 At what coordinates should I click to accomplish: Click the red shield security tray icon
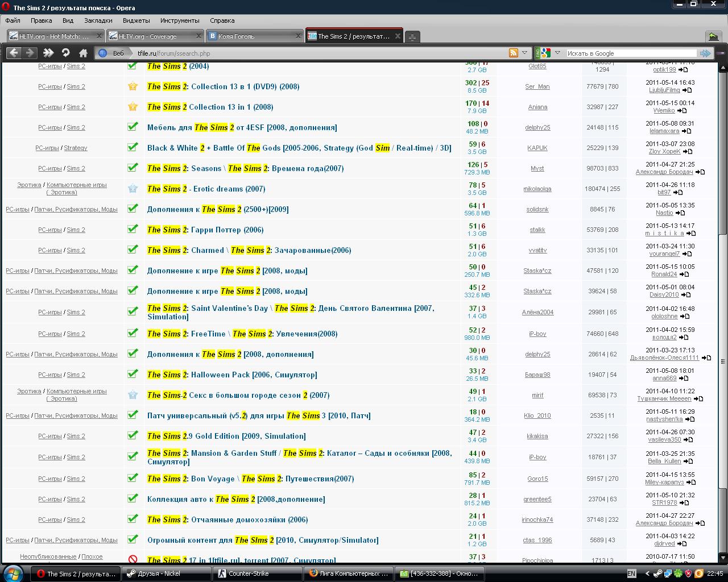688,573
